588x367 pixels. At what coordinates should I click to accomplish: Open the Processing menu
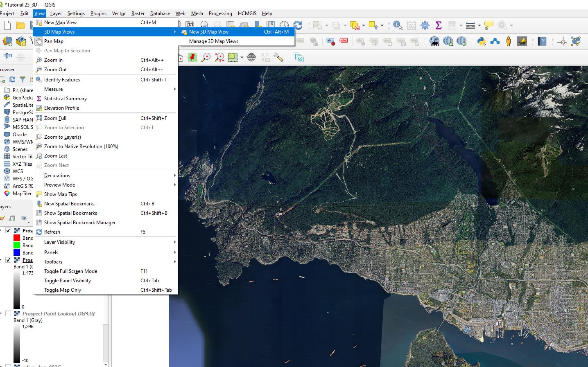click(x=220, y=14)
